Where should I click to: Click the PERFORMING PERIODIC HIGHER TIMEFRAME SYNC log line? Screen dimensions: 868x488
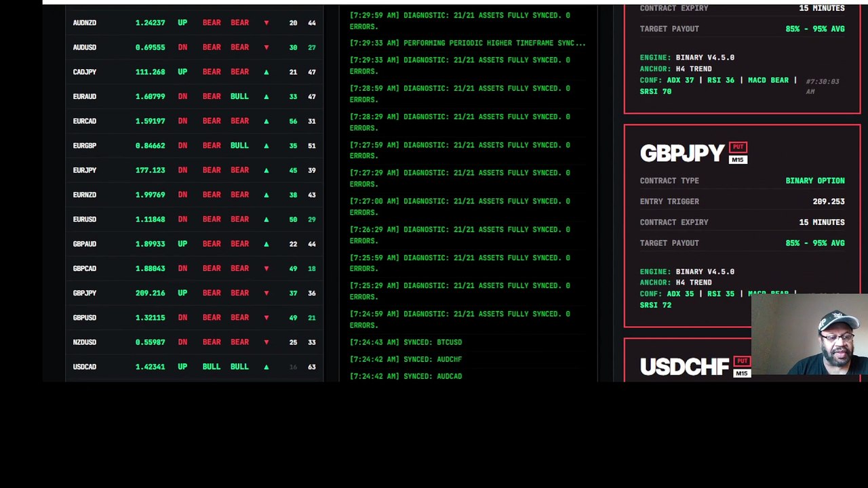[x=467, y=43]
